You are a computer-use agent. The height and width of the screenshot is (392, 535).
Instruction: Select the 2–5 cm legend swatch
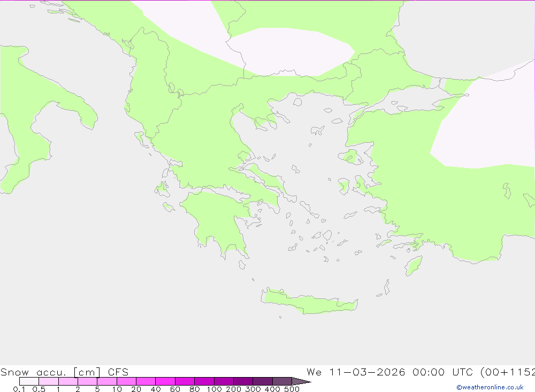point(88,381)
